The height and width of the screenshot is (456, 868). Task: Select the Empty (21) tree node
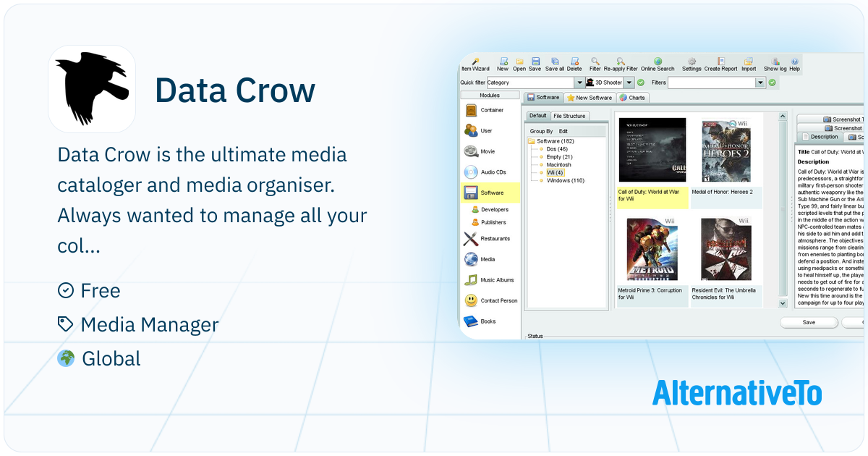pyautogui.click(x=555, y=157)
